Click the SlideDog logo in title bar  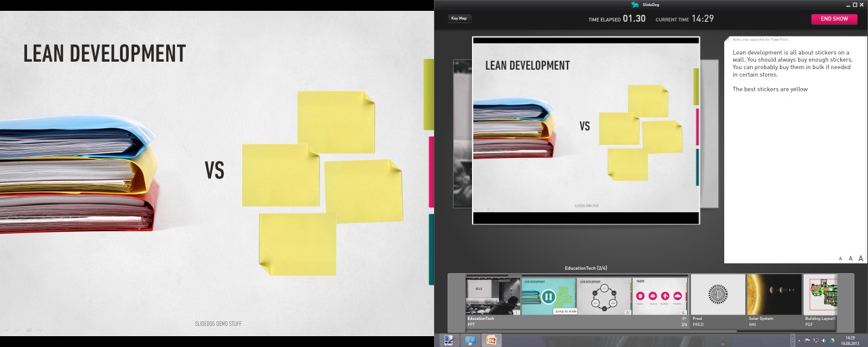[x=635, y=4]
